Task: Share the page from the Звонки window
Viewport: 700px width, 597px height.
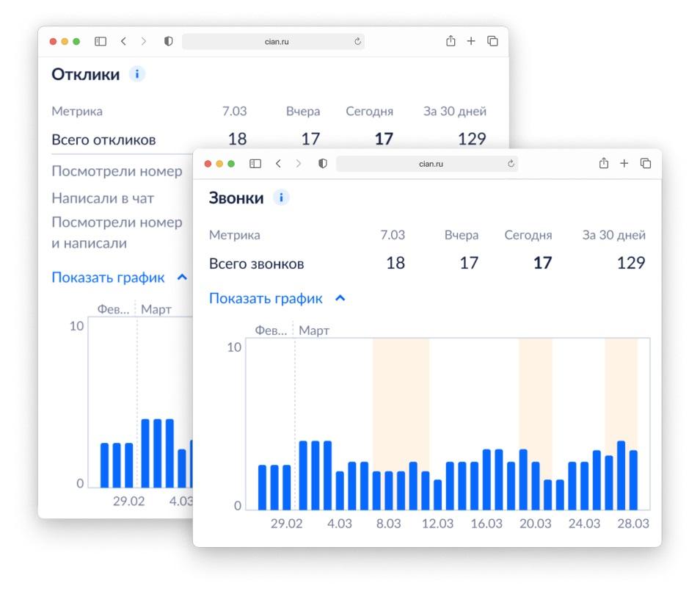Action: point(604,164)
